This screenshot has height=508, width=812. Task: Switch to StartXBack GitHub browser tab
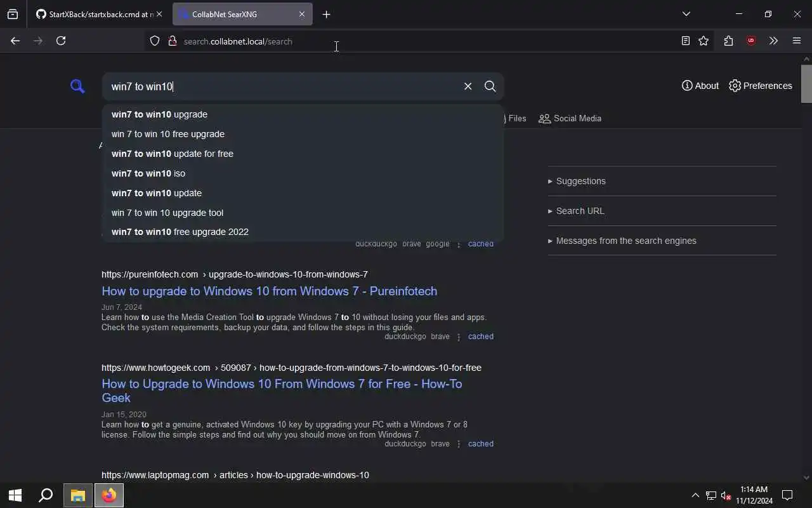pos(94,14)
